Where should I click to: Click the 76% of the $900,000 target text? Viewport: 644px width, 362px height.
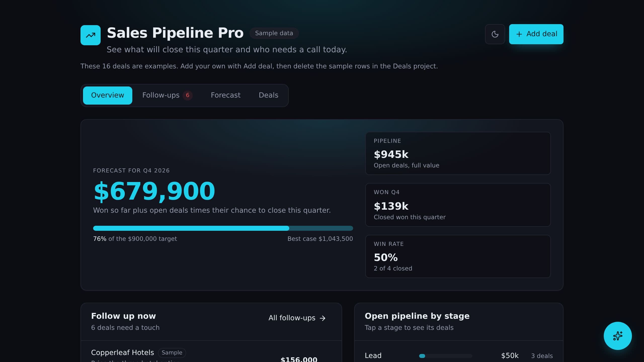pyautogui.click(x=135, y=239)
